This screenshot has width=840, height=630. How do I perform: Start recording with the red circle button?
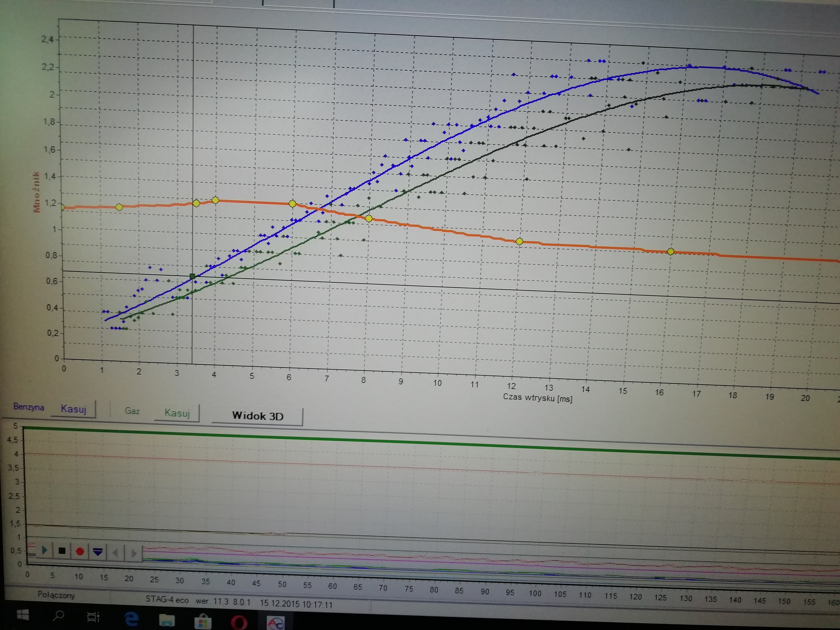(x=80, y=551)
